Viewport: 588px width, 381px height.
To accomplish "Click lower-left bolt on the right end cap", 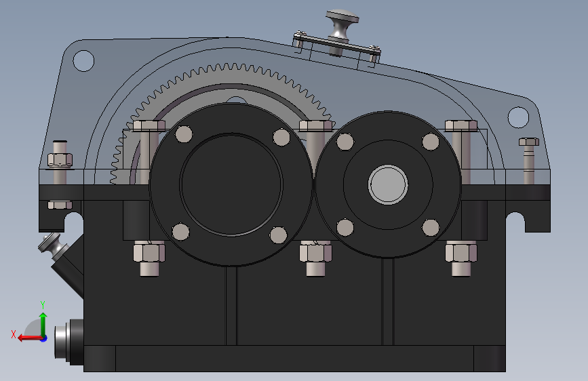I will (x=345, y=228).
